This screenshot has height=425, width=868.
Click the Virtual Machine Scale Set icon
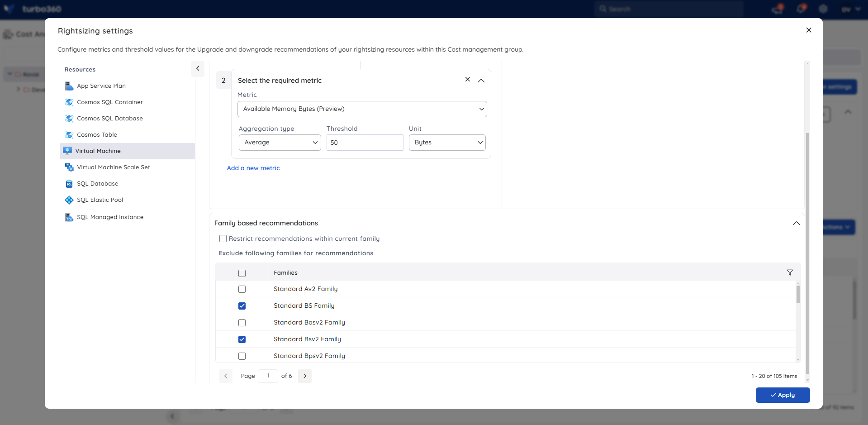coord(69,167)
